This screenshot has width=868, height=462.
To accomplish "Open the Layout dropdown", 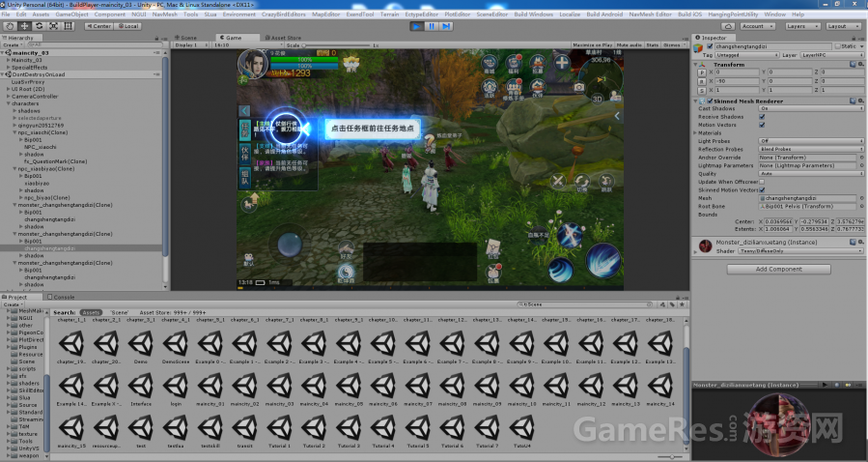I will coord(843,26).
